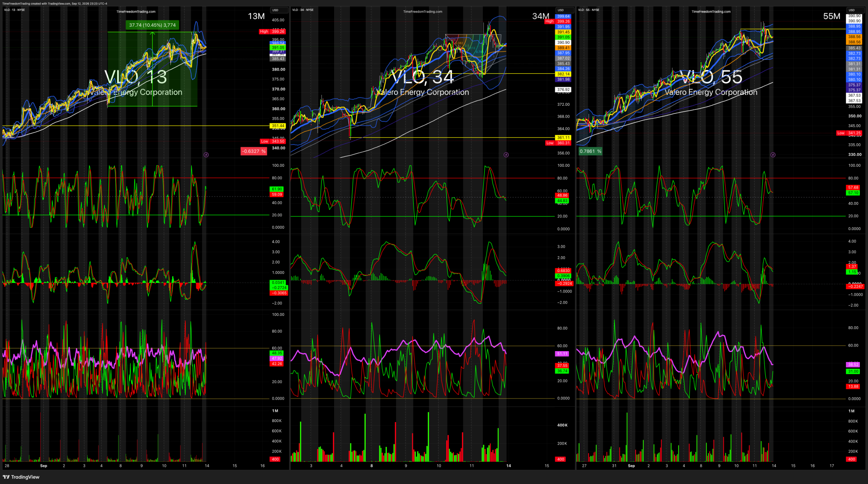The image size is (868, 484).
Task: Open TimeFreedomTrading.com link above the 55M chart
Action: click(711, 12)
